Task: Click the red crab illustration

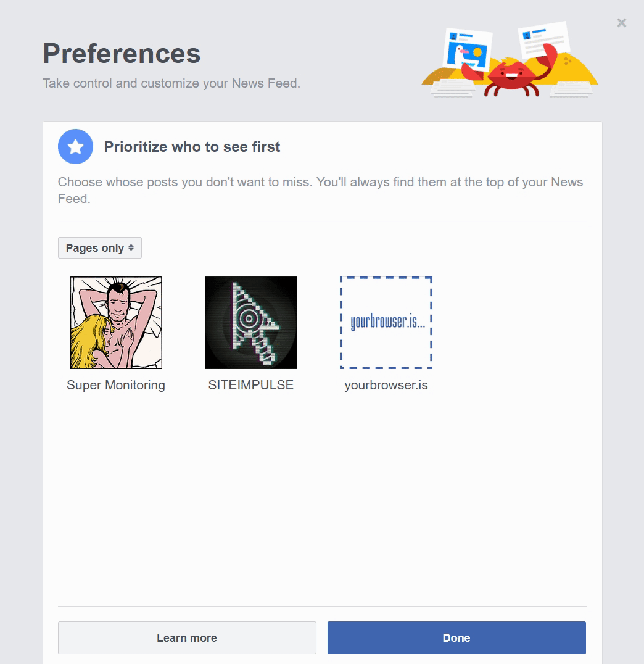Action: point(511,75)
